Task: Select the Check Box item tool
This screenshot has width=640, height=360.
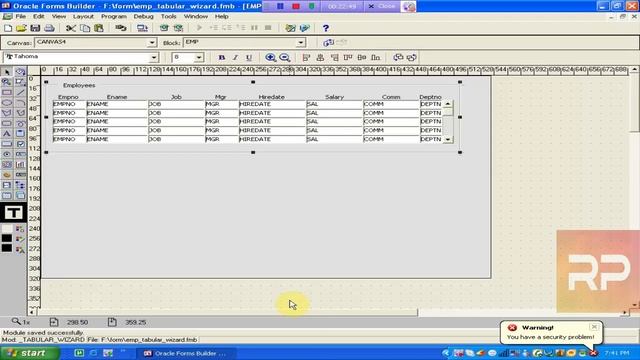Action: (20, 144)
